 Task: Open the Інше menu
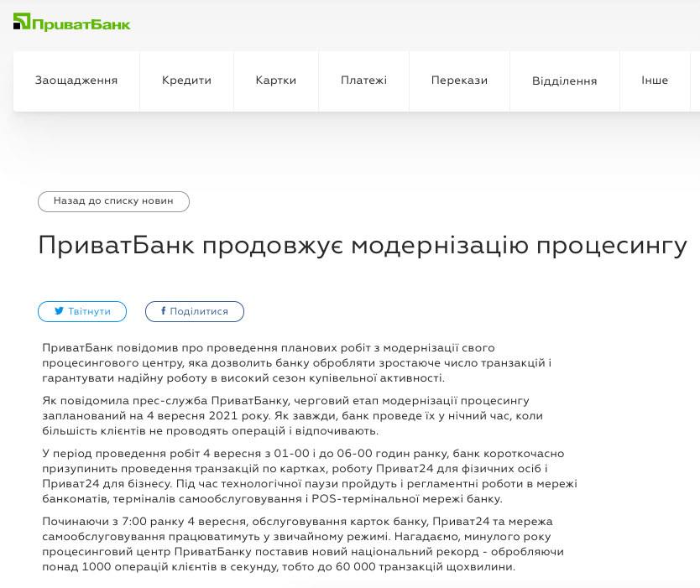point(655,81)
